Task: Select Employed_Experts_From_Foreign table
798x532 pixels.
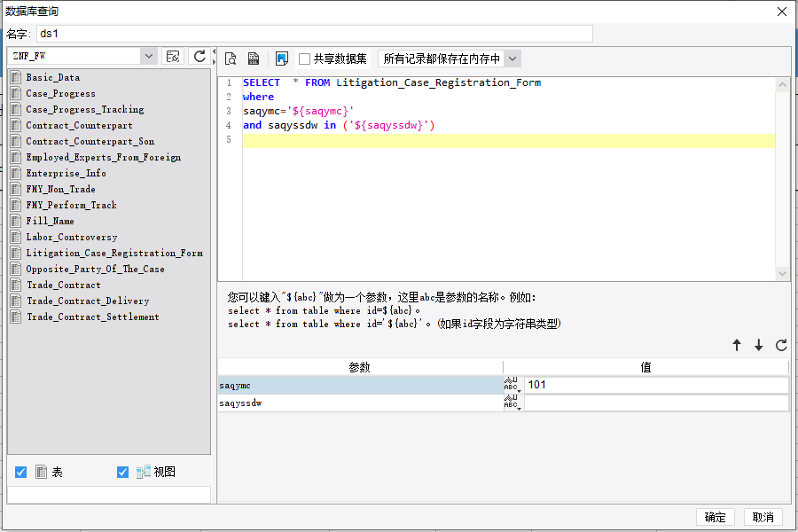Action: 104,157
